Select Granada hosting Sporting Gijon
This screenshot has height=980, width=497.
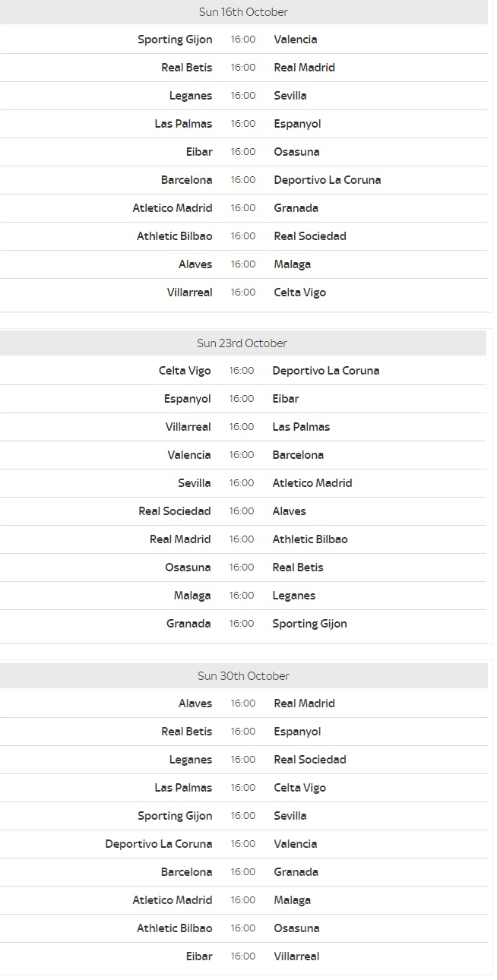click(188, 624)
